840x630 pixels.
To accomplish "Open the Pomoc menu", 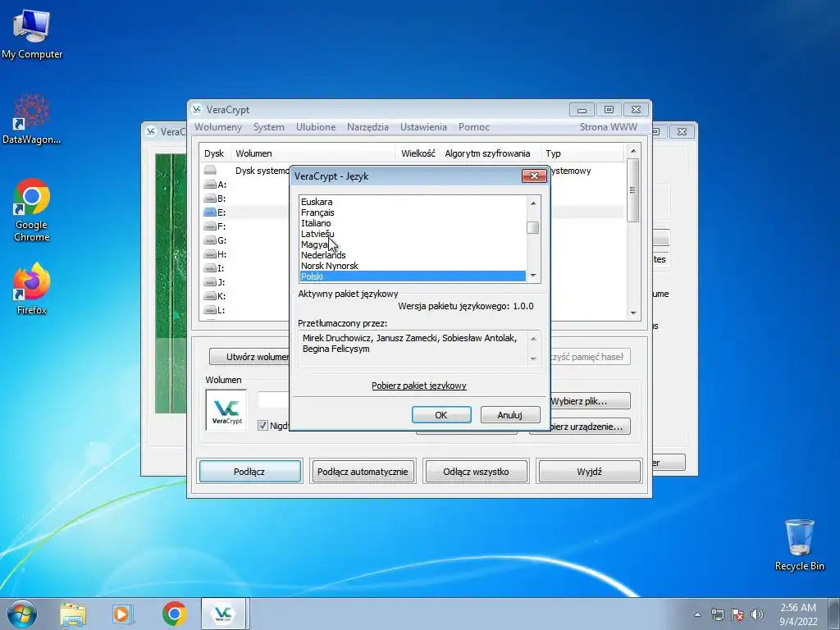I will pyautogui.click(x=474, y=127).
